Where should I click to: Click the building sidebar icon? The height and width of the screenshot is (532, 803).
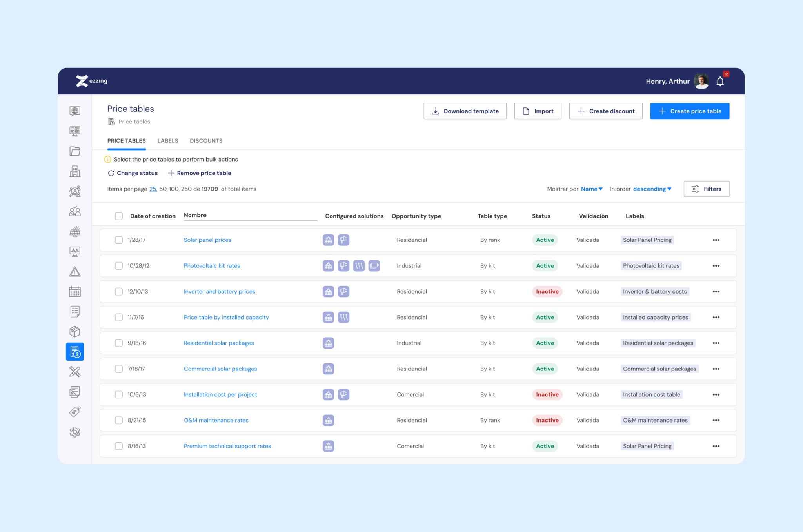[75, 171]
